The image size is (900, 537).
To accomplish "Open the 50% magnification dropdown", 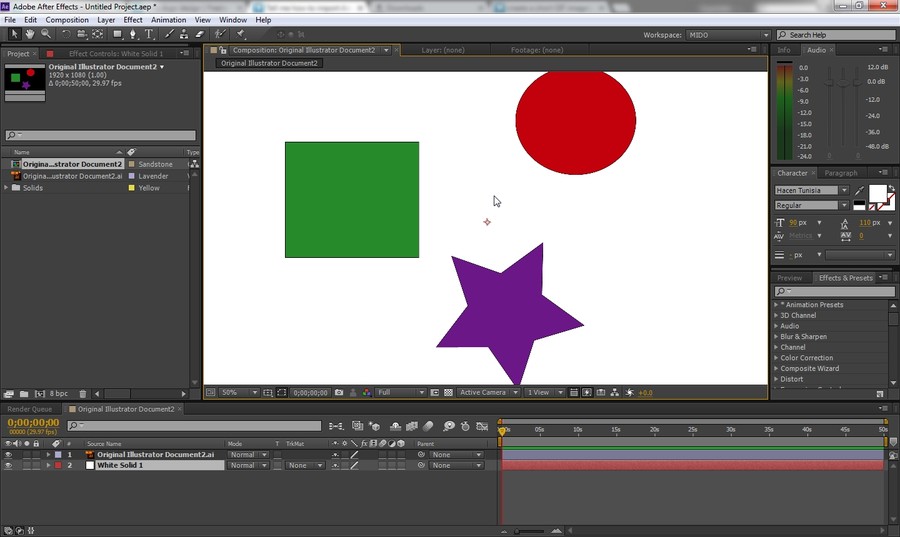I will click(x=238, y=393).
